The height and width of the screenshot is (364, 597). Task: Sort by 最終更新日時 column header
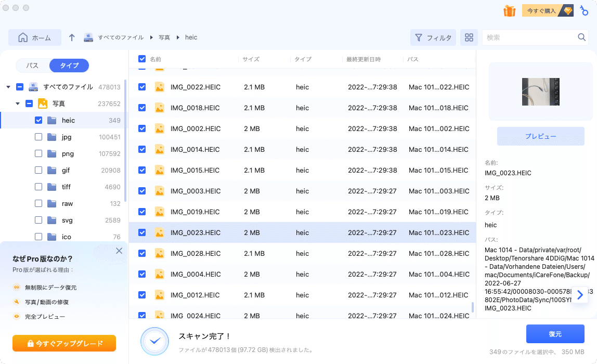pyautogui.click(x=363, y=59)
